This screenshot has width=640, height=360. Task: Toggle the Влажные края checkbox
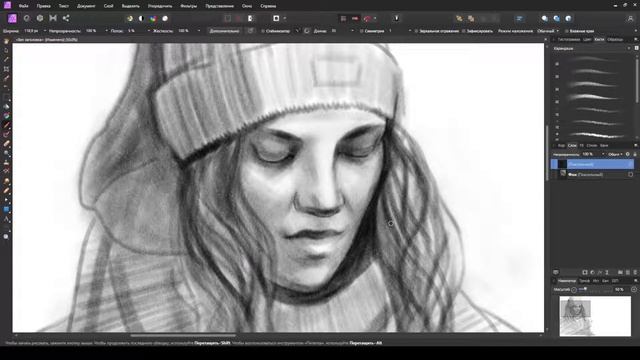coord(567,31)
